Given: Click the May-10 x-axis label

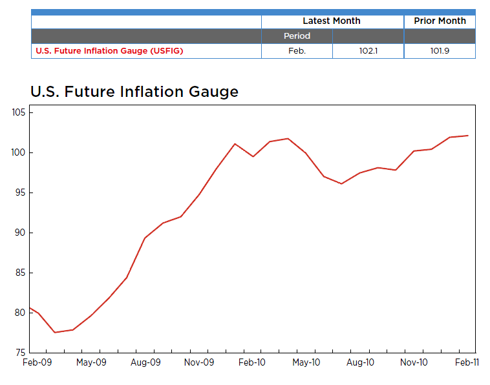Looking at the screenshot, I should (x=306, y=362).
